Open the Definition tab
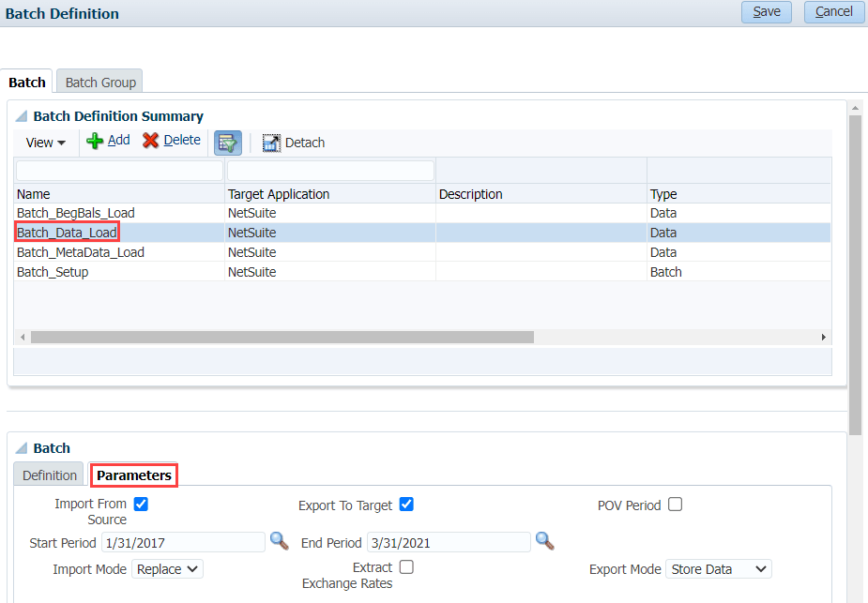Image resolution: width=868 pixels, height=603 pixels. point(50,475)
